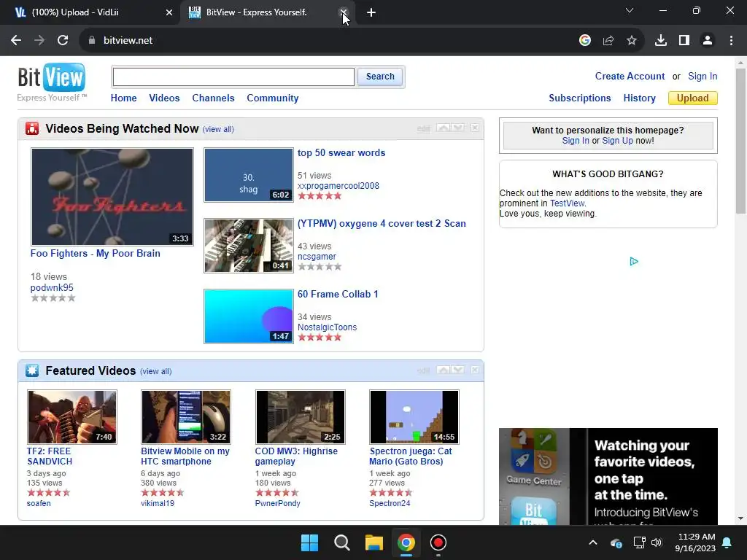The height and width of the screenshot is (560, 747).
Task: Show hidden system tray icons
Action: pyautogui.click(x=593, y=542)
